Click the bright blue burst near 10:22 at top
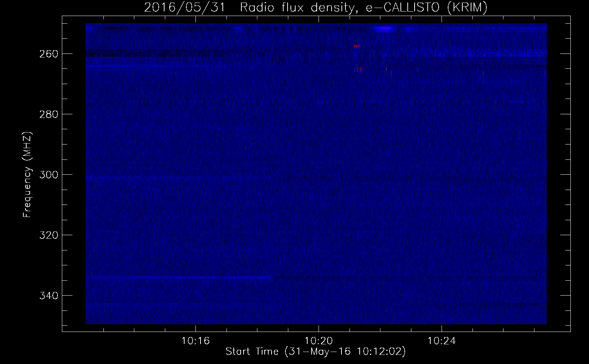The width and height of the screenshot is (589, 364). click(383, 29)
